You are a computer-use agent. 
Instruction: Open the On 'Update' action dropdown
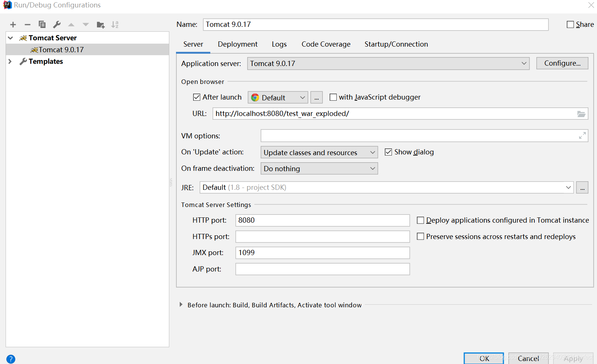[x=319, y=152]
